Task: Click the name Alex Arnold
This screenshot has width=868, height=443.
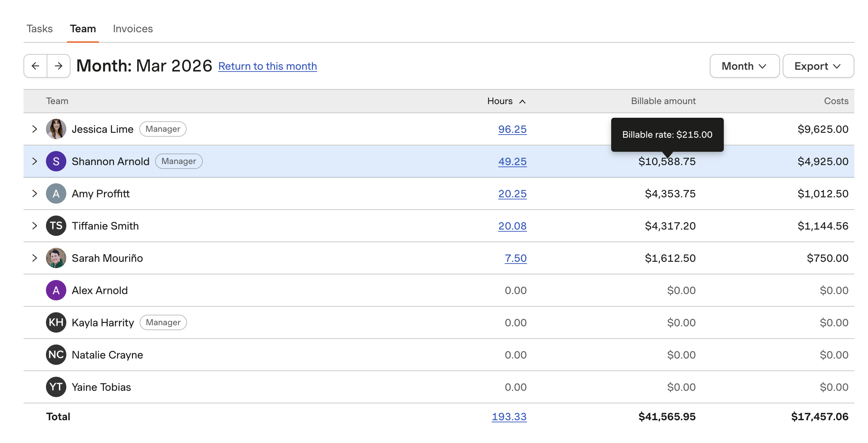Action: (100, 291)
